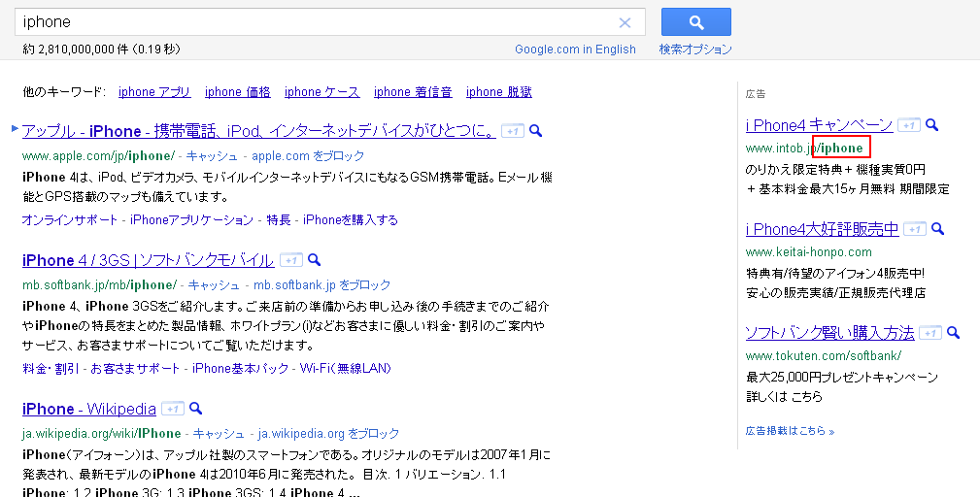The image size is (980, 497).
Task: Clear the search box with the X icon
Action: [x=625, y=23]
